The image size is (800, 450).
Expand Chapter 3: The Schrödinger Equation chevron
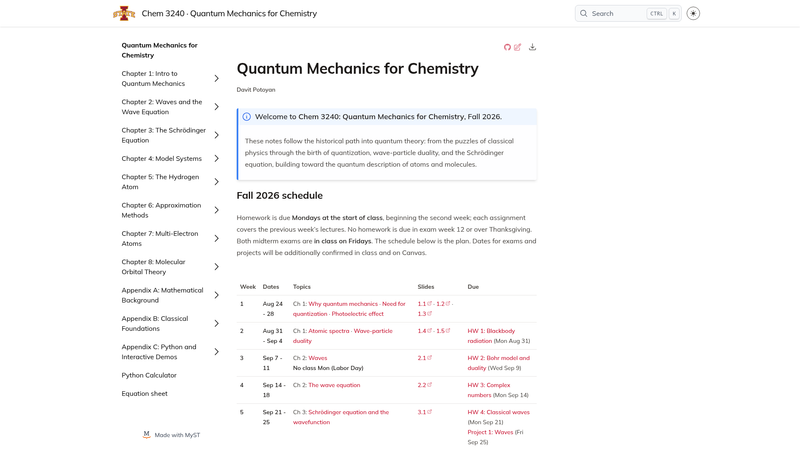pos(216,135)
